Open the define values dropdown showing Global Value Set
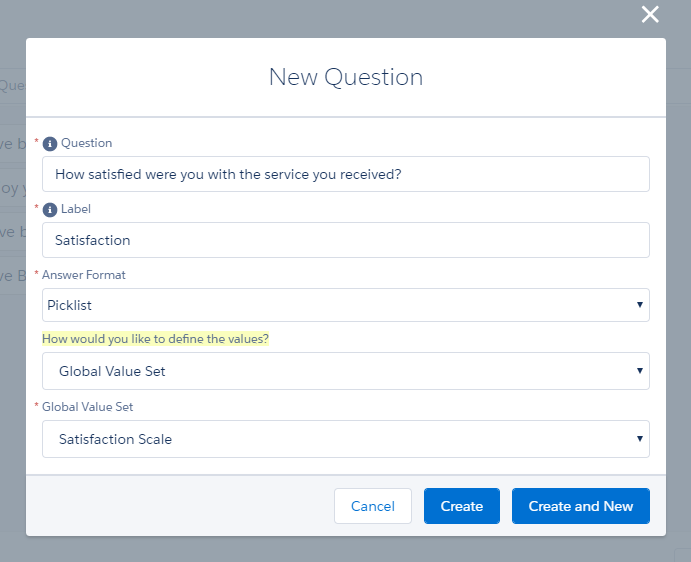The height and width of the screenshot is (562, 691). click(x=346, y=371)
